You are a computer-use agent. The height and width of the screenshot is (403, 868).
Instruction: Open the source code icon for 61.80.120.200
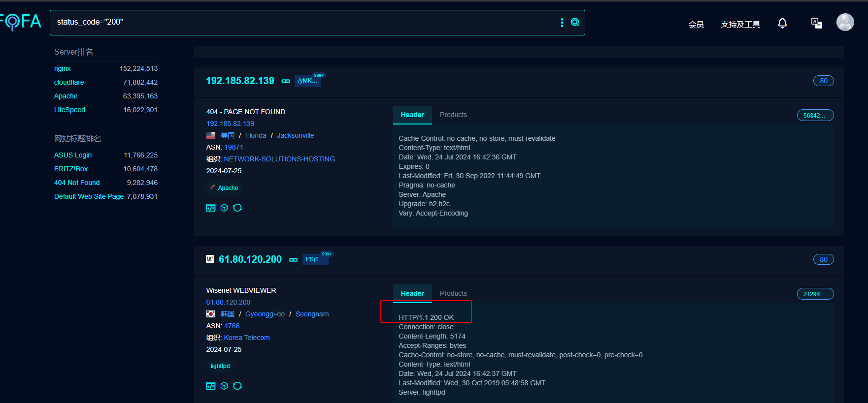(211, 386)
